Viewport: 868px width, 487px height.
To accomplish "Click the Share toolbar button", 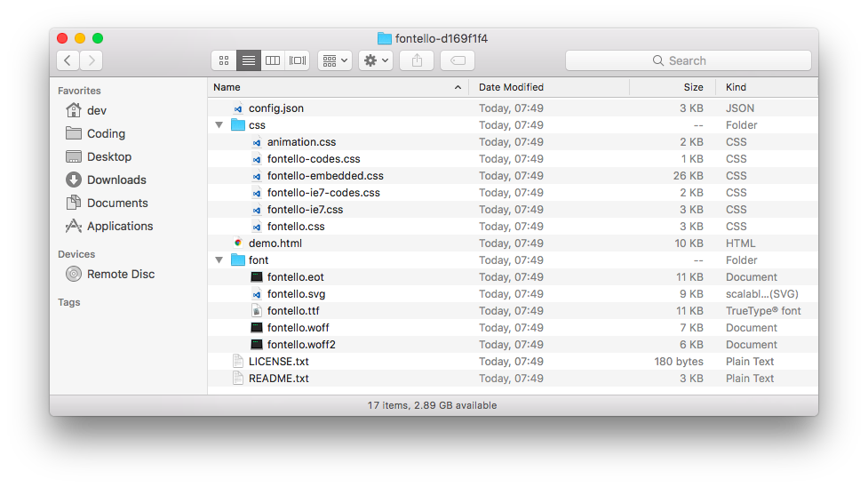I will (x=417, y=60).
